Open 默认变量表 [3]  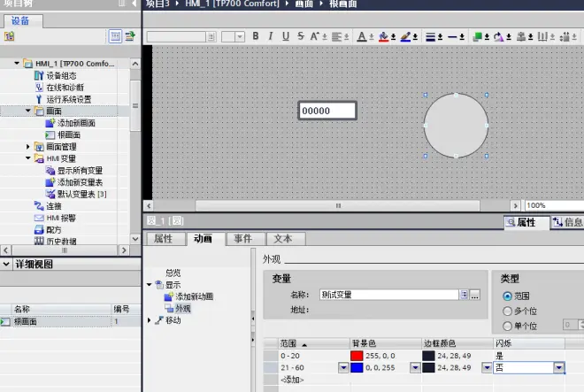[81, 194]
